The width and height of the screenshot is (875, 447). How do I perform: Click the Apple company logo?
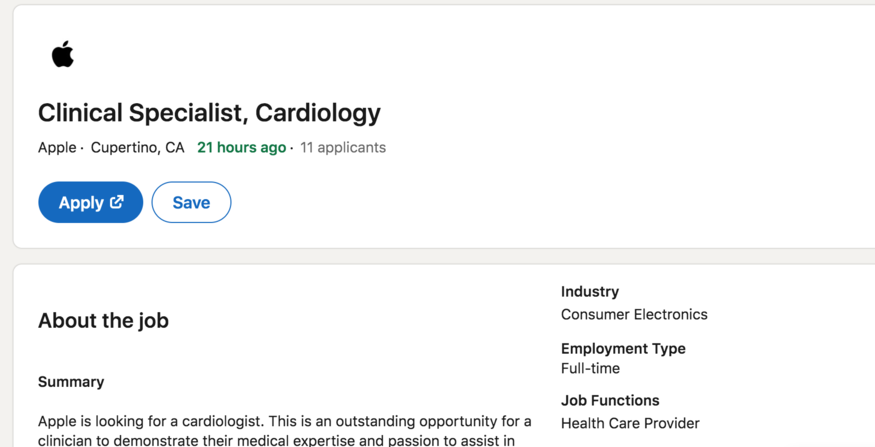pos(63,54)
